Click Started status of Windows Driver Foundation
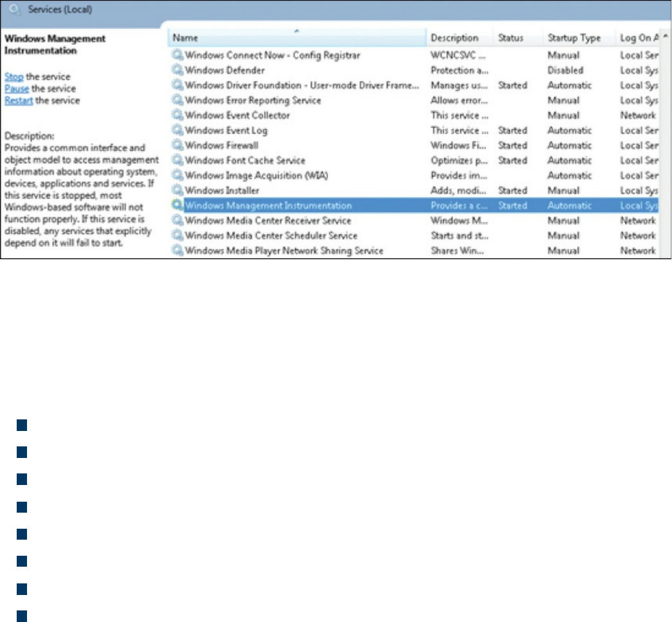The height and width of the screenshot is (622, 672). 513,86
